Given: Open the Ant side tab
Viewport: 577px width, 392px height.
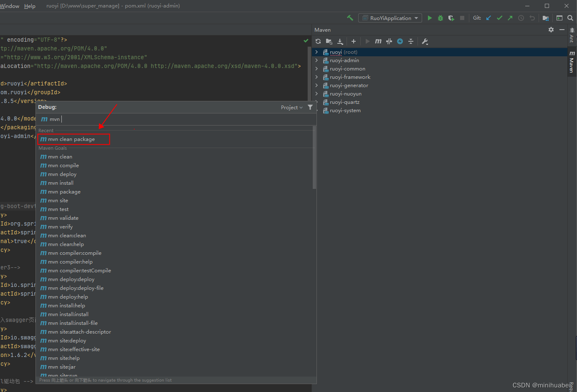Looking at the screenshot, I should click(572, 35).
